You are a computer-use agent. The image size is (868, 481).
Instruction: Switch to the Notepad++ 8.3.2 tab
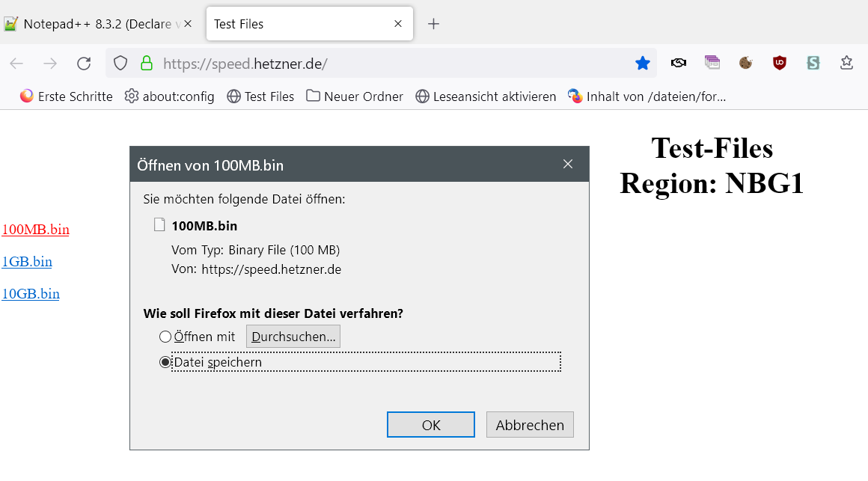click(x=94, y=24)
